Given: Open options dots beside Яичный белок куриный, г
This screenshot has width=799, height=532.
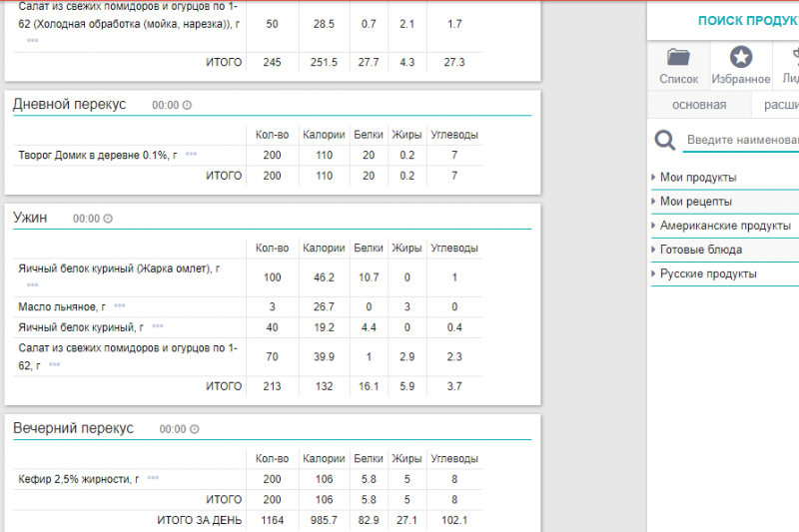Looking at the screenshot, I should point(158,326).
